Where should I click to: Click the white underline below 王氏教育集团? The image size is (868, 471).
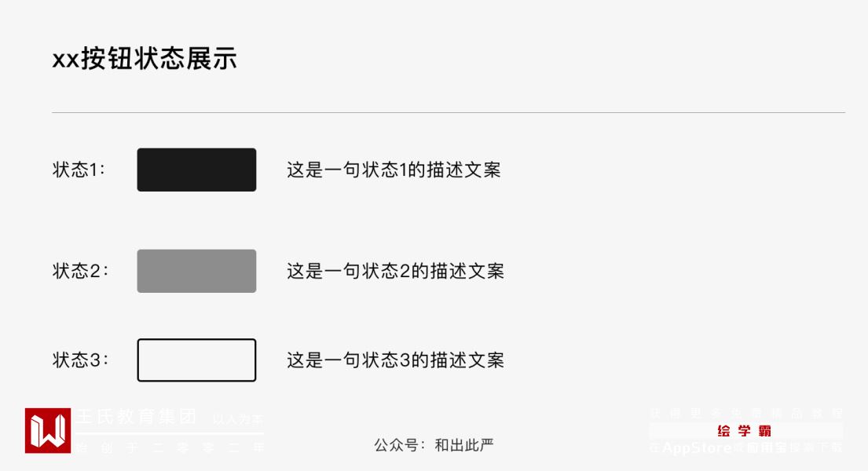click(169, 433)
